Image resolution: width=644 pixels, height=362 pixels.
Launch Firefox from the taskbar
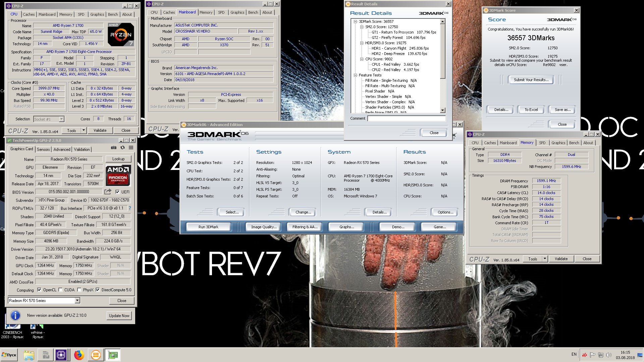coord(79,355)
